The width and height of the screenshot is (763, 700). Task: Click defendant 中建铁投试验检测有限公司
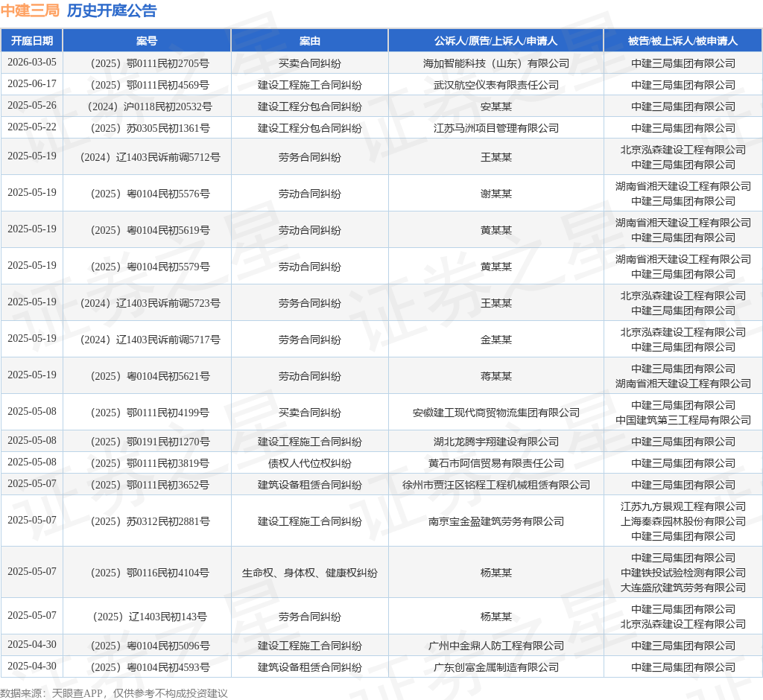(x=683, y=573)
